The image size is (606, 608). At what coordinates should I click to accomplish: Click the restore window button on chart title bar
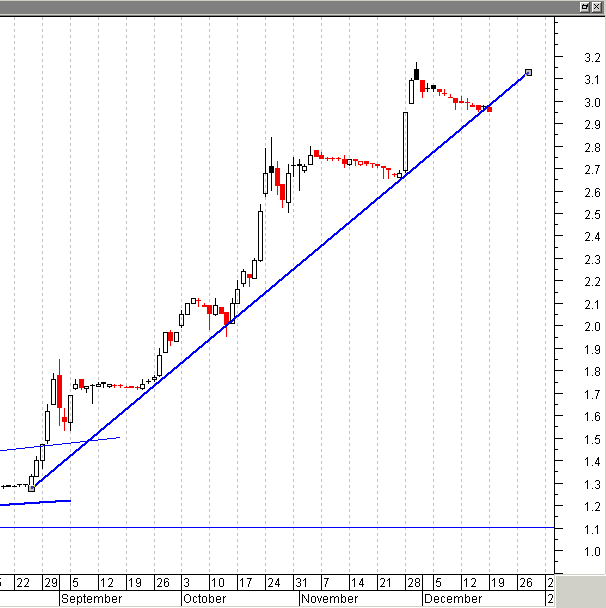pyautogui.click(x=585, y=7)
